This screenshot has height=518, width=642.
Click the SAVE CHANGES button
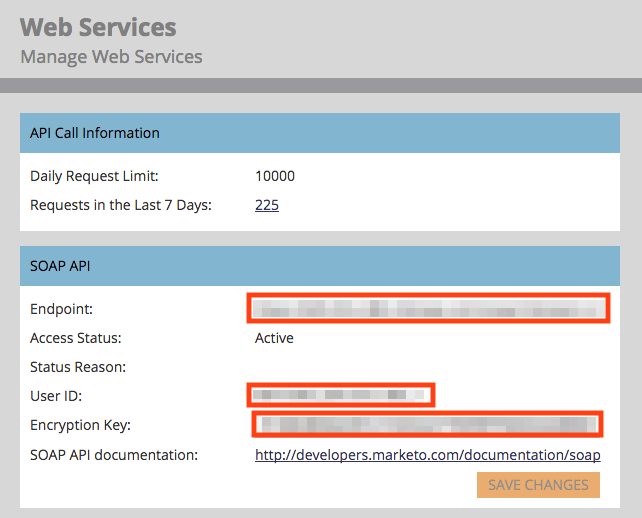[538, 485]
